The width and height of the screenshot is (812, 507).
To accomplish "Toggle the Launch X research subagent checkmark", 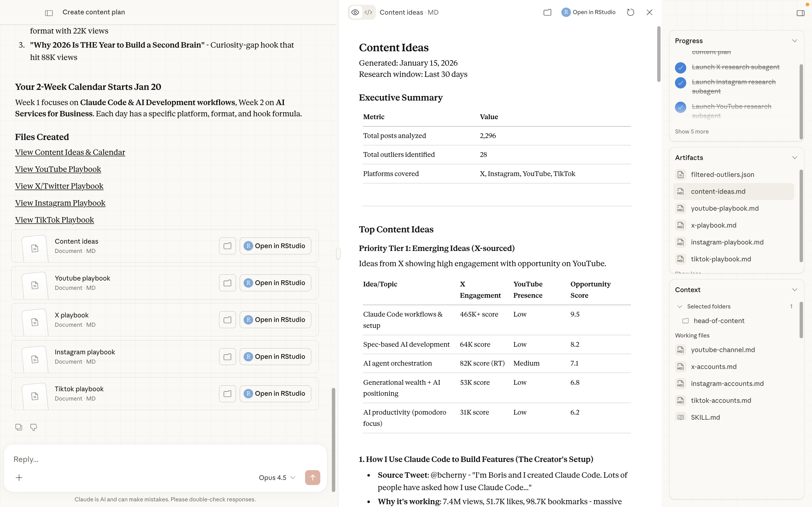I will tap(680, 68).
